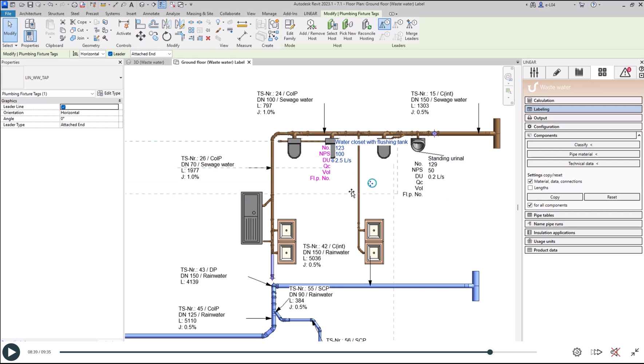Unmute the video audio

615,352
